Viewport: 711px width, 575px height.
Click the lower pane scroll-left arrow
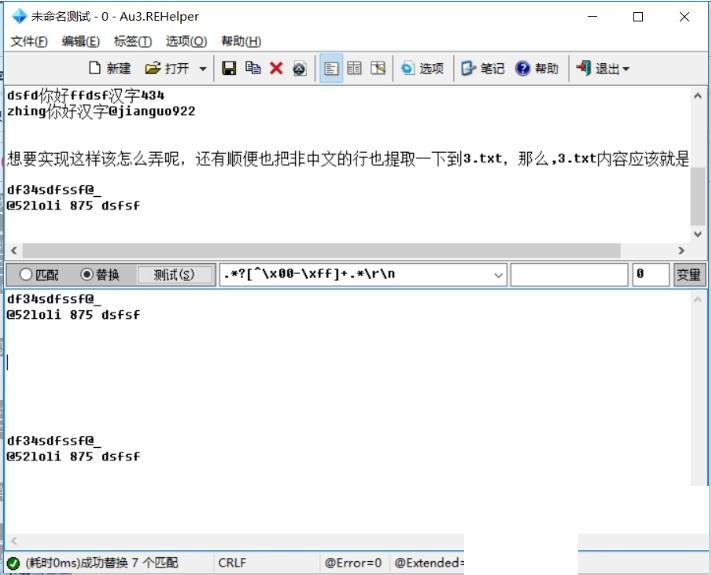[14, 541]
